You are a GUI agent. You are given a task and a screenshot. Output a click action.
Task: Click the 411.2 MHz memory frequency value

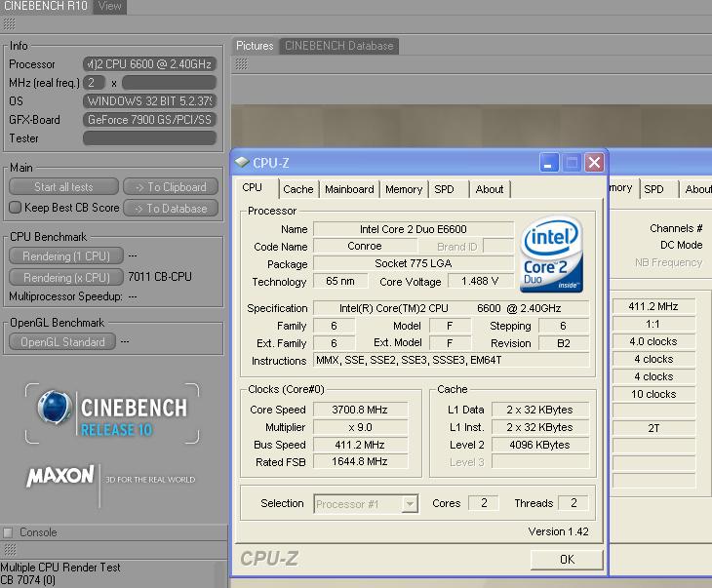[x=653, y=306]
